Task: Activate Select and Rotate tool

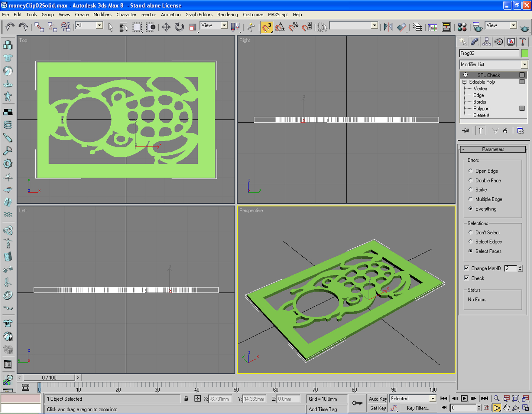Action: 179,27
